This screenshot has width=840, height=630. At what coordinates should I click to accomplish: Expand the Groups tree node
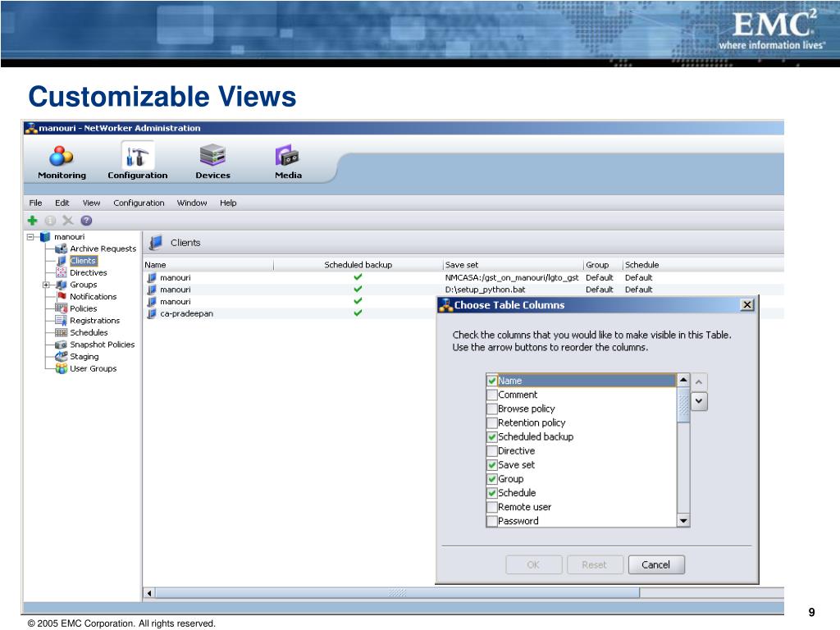coord(47,285)
